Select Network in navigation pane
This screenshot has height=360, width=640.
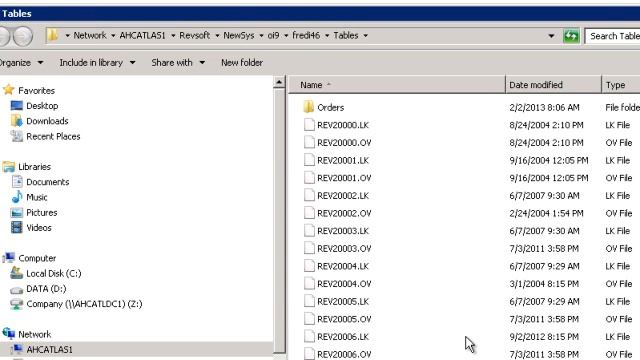(35, 334)
